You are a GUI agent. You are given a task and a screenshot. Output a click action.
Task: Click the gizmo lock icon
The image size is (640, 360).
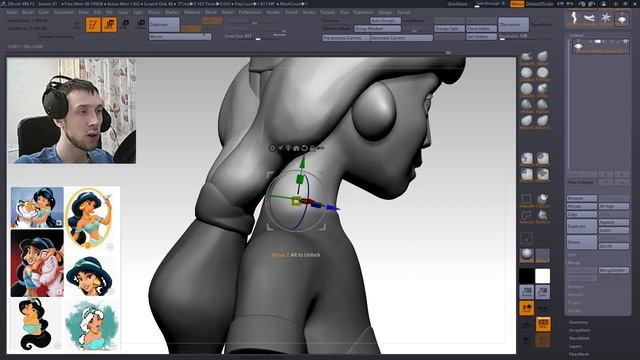click(312, 148)
